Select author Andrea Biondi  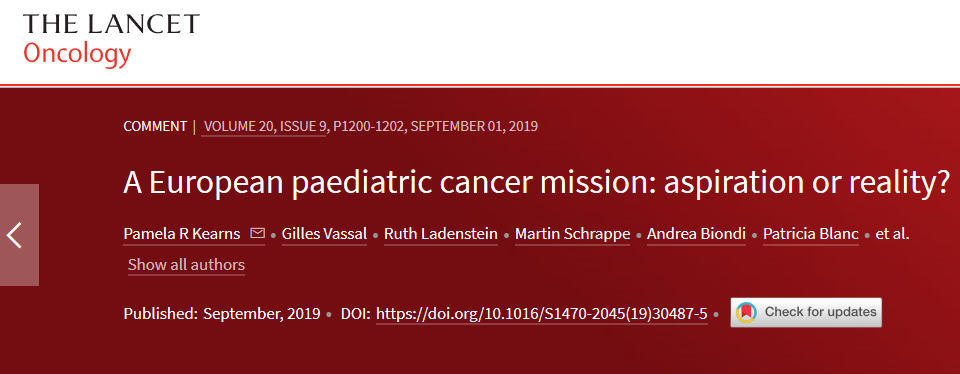(696, 234)
